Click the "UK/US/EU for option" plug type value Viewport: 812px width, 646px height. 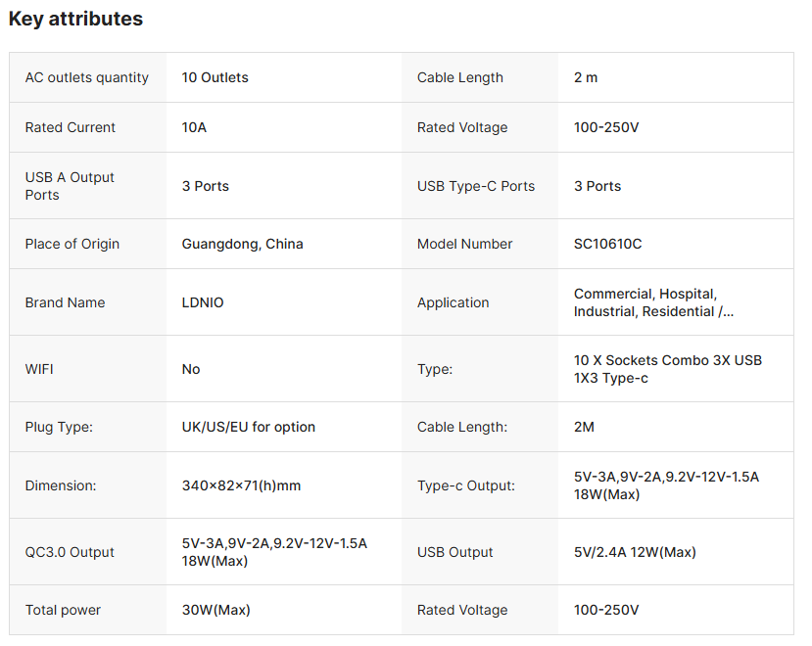(249, 427)
